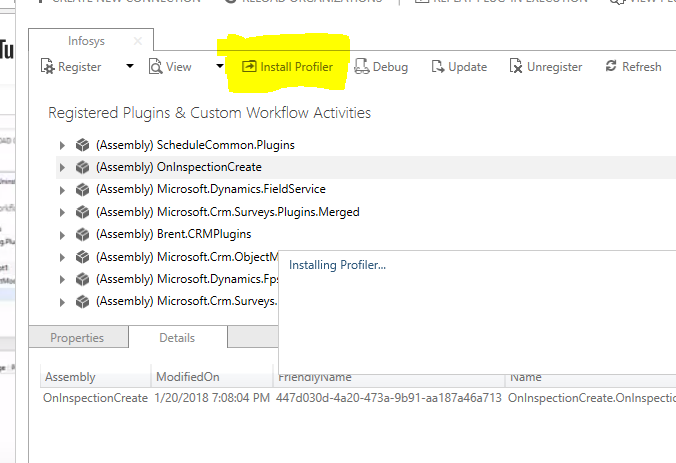Expand the ScheduleCommon.Plugins assembly node
This screenshot has width=676, height=463.
(x=62, y=145)
